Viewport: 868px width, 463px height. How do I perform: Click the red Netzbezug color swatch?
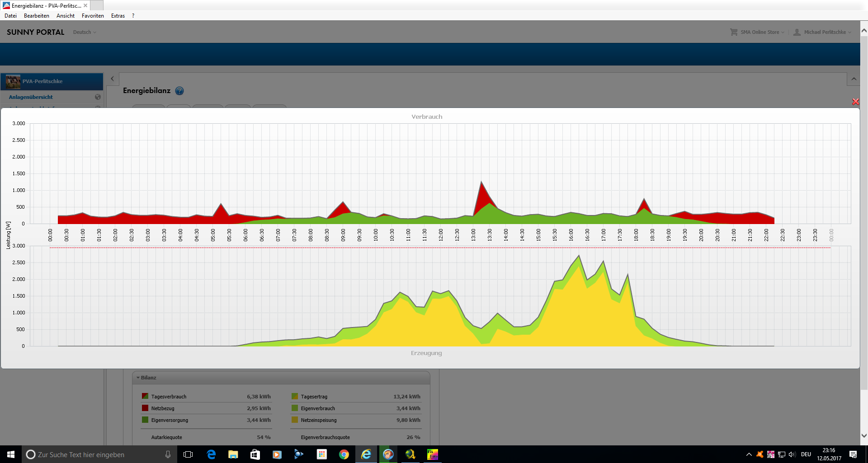point(145,408)
